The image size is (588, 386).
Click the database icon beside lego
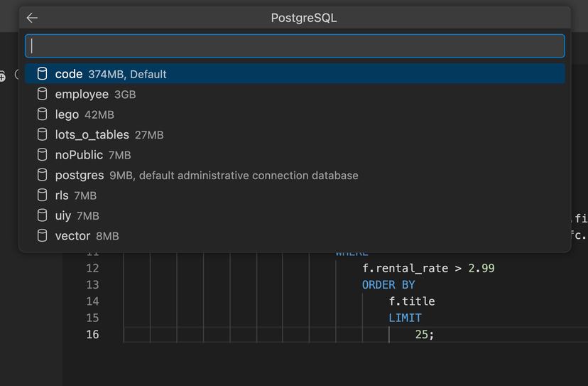coord(43,114)
